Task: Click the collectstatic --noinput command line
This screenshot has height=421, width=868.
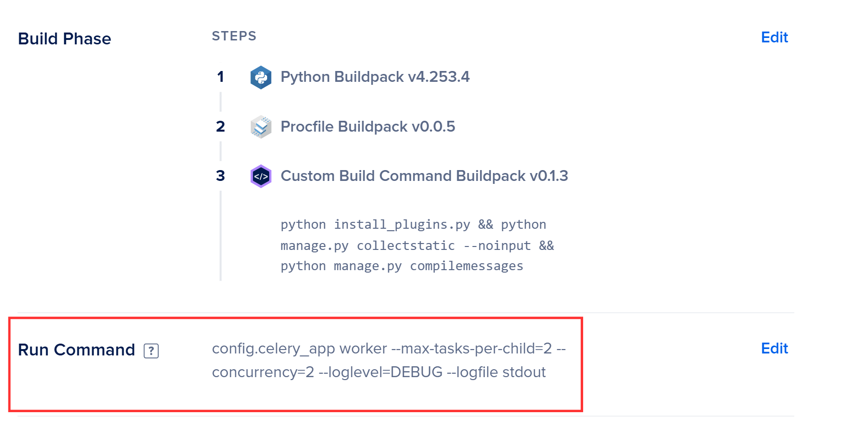Action: point(417,246)
